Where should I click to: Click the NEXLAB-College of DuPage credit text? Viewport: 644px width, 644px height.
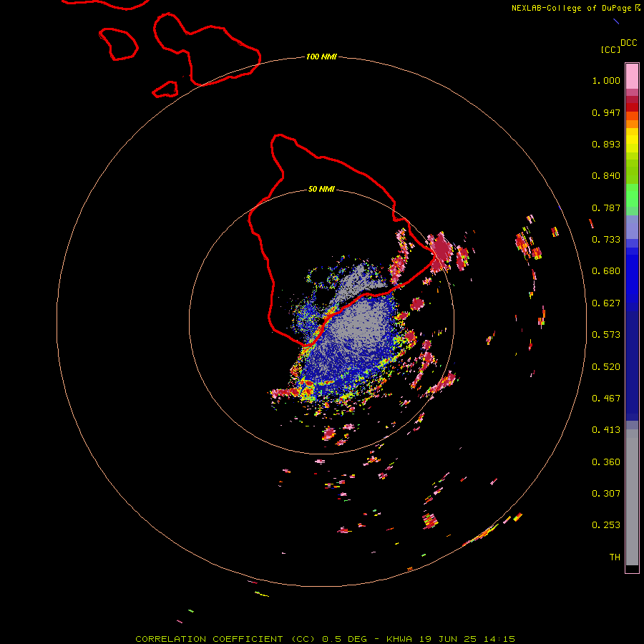click(575, 8)
